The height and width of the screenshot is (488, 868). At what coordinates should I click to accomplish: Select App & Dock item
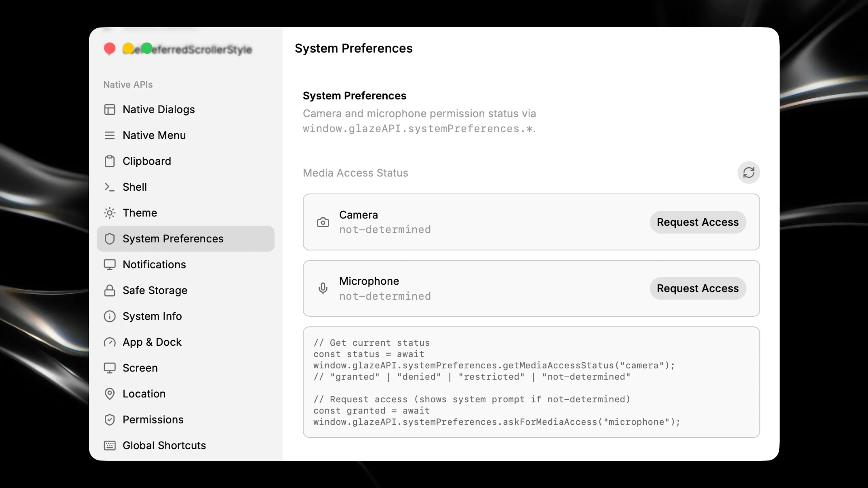click(185, 342)
